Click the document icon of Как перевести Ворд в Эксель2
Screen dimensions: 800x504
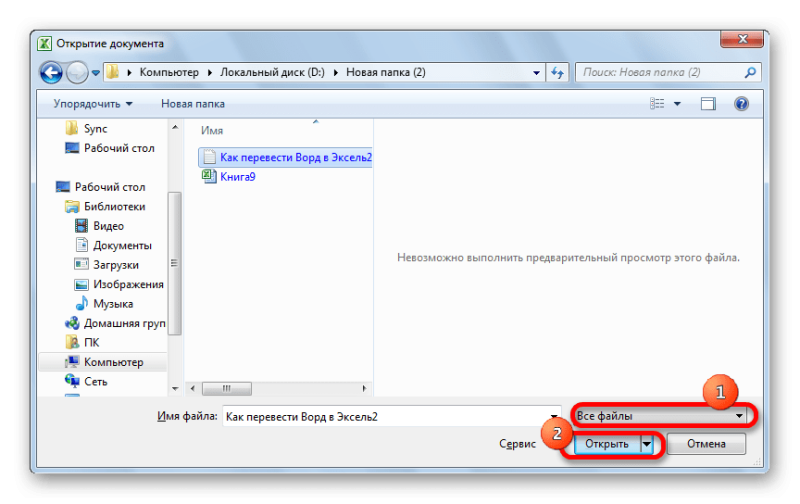point(209,157)
